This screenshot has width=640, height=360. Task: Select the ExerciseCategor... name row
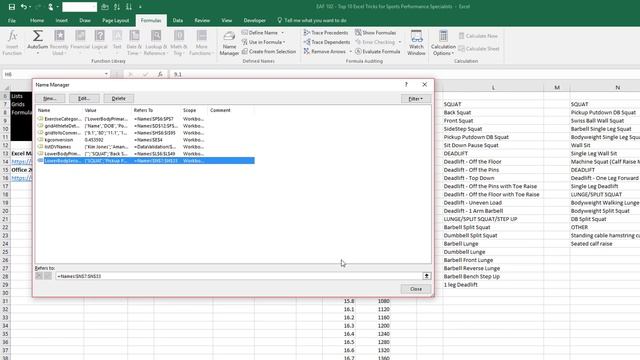[x=145, y=119]
